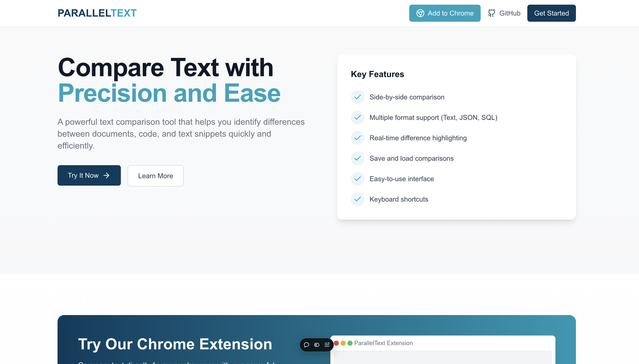Screen dimensions: 639x364
Task: Click the Key Features heading
Action: coord(377,74)
